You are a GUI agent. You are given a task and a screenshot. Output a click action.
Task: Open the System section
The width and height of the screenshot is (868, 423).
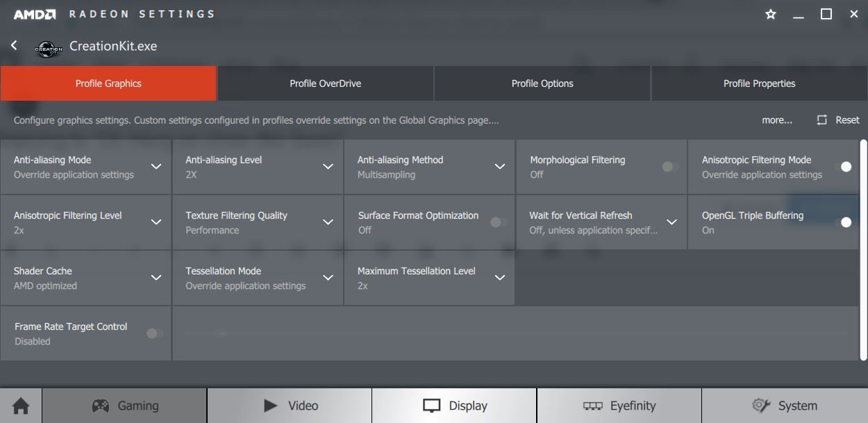pyautogui.click(x=785, y=406)
